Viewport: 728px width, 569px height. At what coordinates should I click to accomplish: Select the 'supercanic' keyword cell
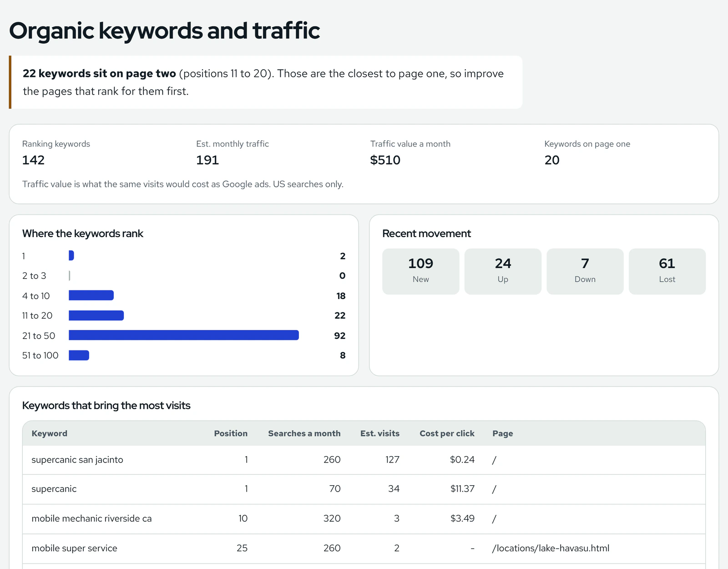[x=54, y=489]
